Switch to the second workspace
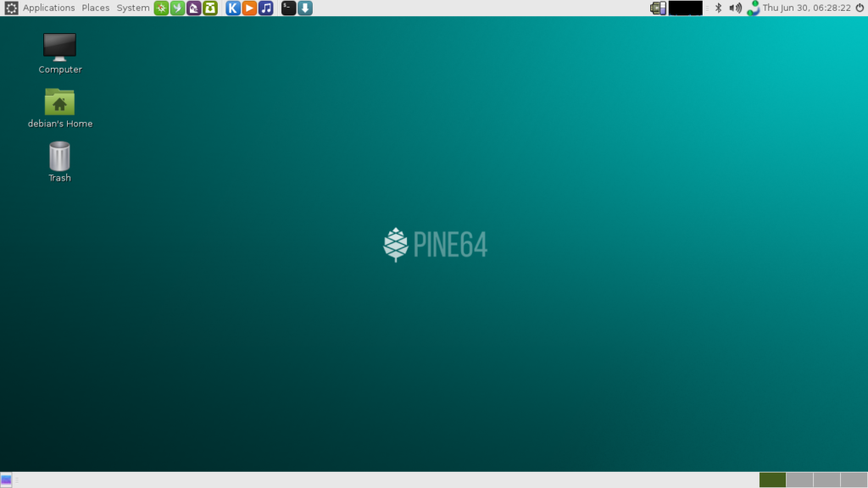This screenshot has height=488, width=868. [799, 480]
